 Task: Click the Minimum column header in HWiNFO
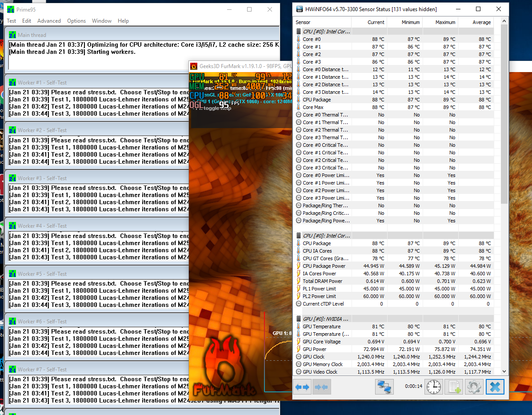[405, 22]
